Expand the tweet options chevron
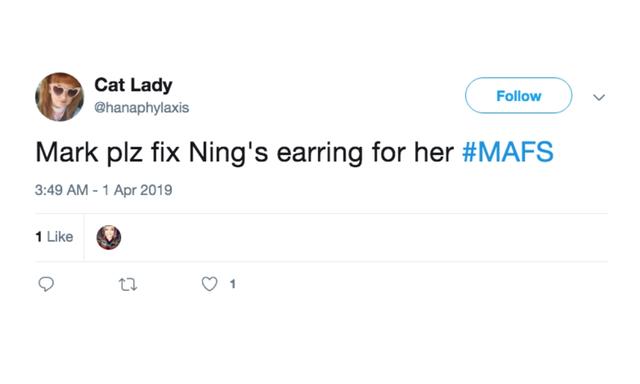 pos(599,97)
